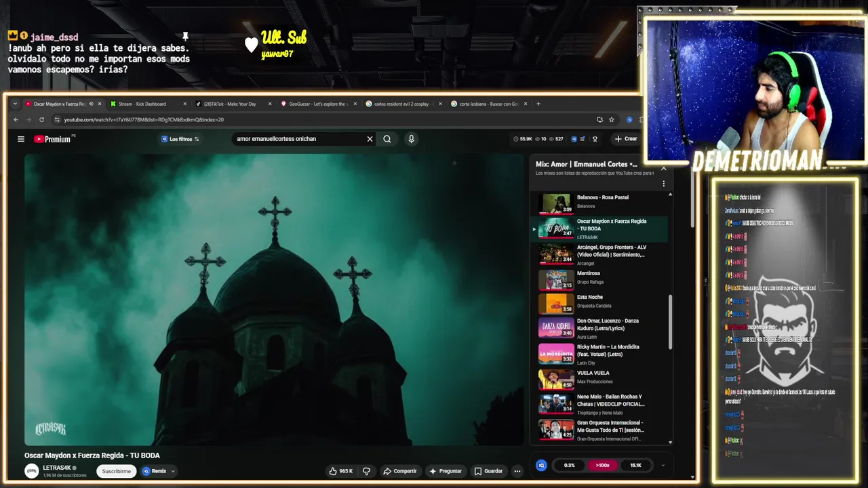Open Preguntar AI button
The height and width of the screenshot is (488, 868).
pyautogui.click(x=446, y=471)
